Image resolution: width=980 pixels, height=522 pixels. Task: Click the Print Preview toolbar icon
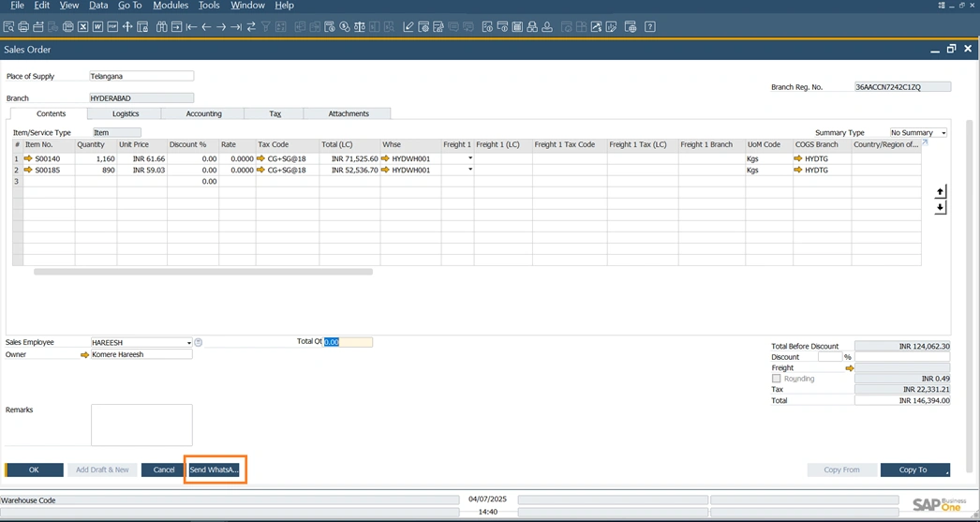coord(8,27)
